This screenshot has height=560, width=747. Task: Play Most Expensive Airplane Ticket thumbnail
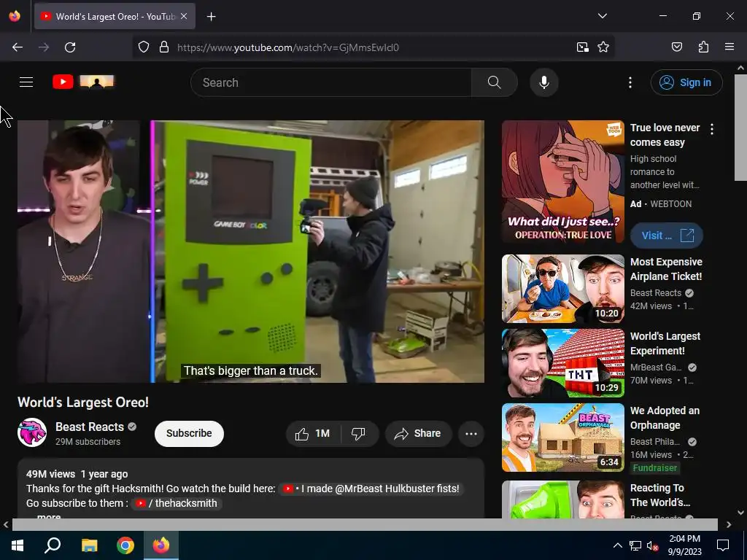click(562, 289)
